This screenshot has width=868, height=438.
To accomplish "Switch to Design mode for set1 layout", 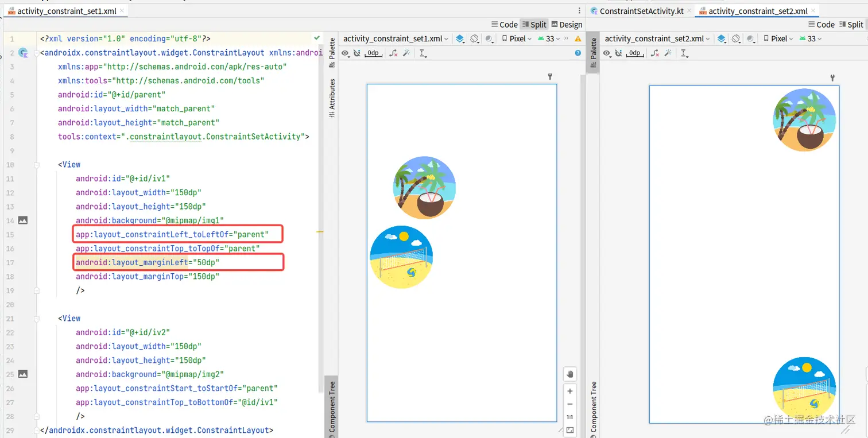I will click(x=566, y=24).
